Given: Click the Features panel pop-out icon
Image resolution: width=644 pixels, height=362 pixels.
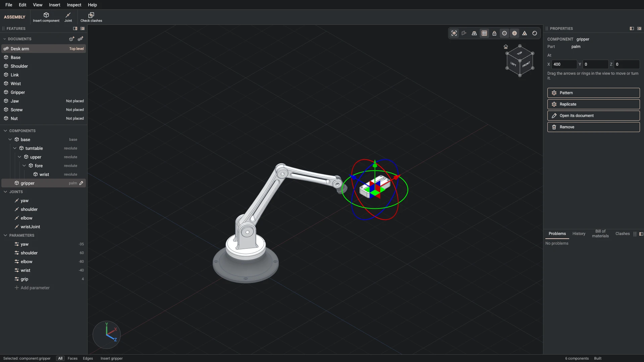Looking at the screenshot, I should click(x=83, y=28).
